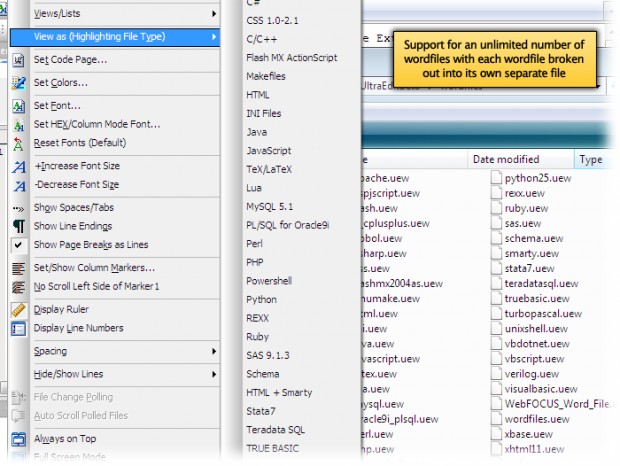Click the Set/Show Column Markers icon
The height and width of the screenshot is (466, 620).
pyautogui.click(x=18, y=268)
